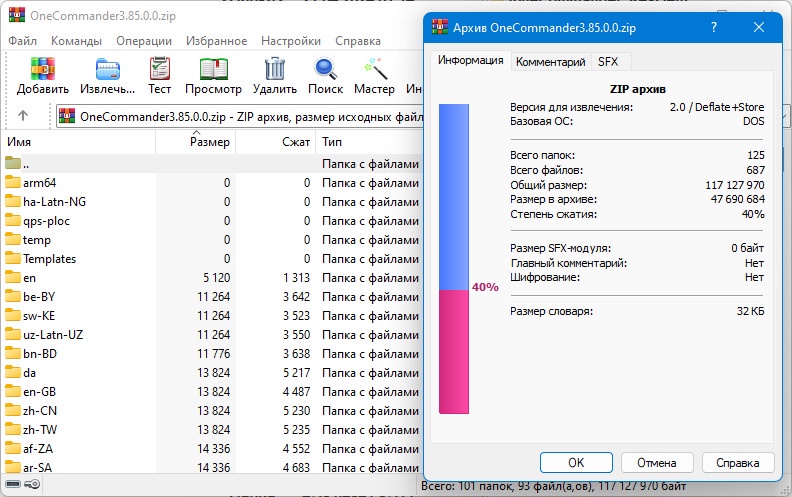This screenshot has height=497, width=792.
Task: Select the da folder row
Action: (x=212, y=373)
